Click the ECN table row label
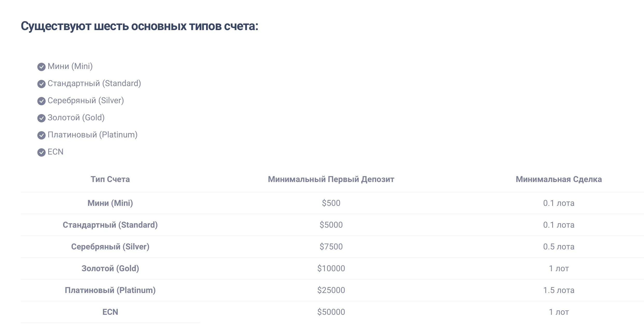This screenshot has width=644, height=335. point(110,312)
